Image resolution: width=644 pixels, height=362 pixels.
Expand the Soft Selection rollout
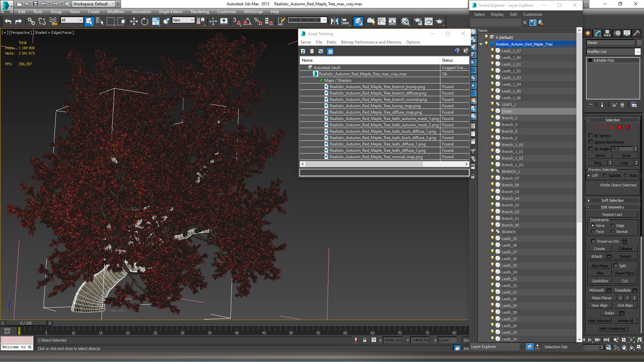click(612, 200)
